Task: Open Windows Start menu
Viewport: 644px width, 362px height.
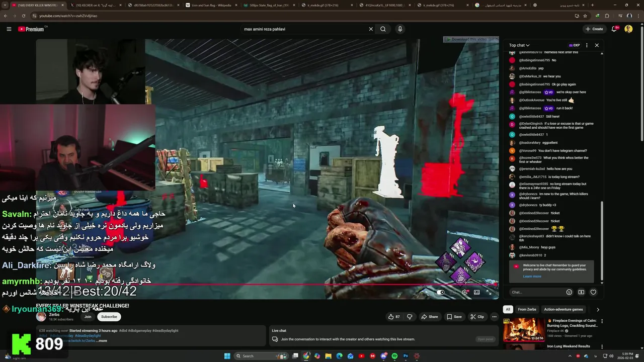Action: (x=227, y=356)
